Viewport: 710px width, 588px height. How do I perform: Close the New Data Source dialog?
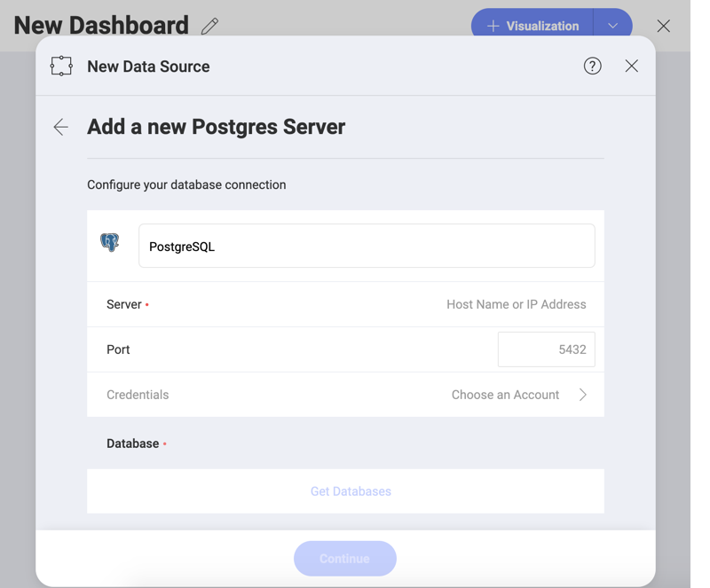pos(631,66)
